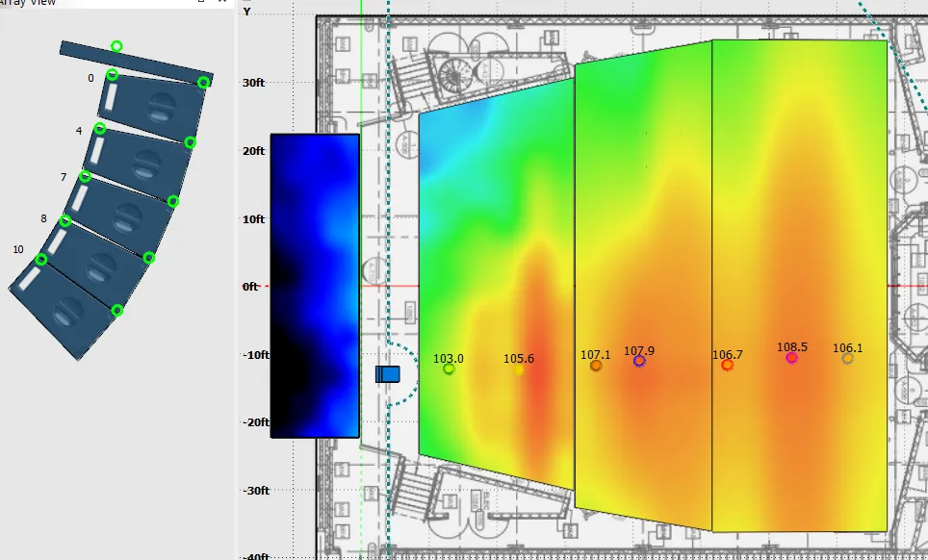Select the probe marker reading 105.6
Image resolution: width=928 pixels, height=560 pixels.
519,370
